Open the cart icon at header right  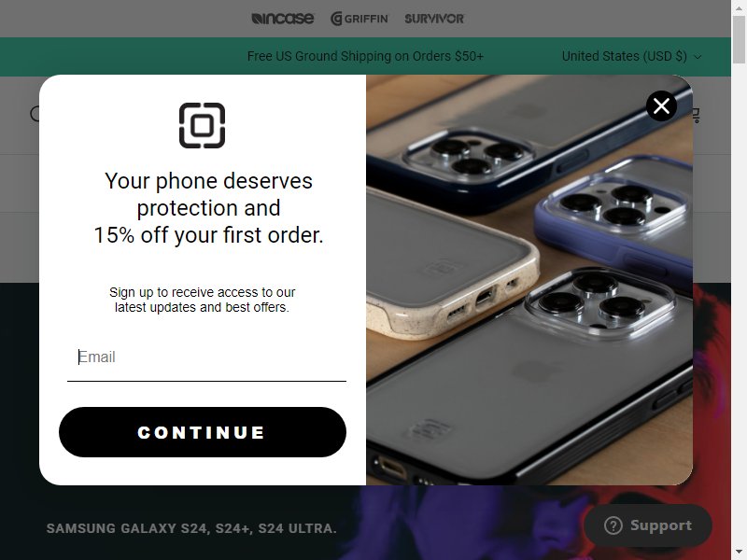(x=696, y=115)
